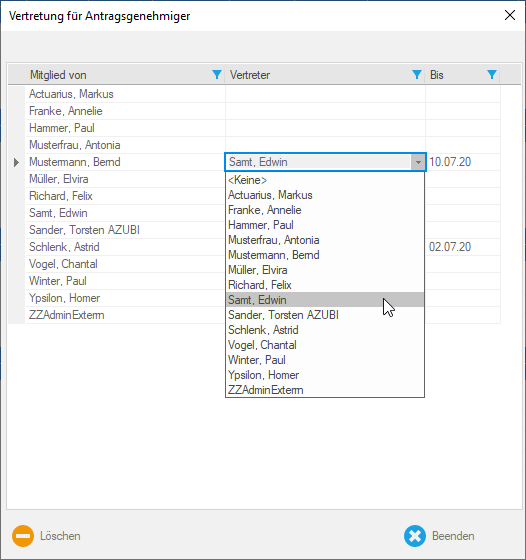Click the 02.07.20 Bis date cell
The width and height of the screenshot is (526, 560).
pos(463,247)
